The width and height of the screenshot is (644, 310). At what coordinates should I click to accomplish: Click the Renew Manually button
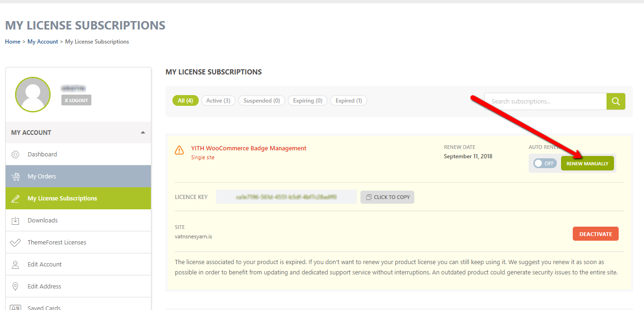(587, 163)
